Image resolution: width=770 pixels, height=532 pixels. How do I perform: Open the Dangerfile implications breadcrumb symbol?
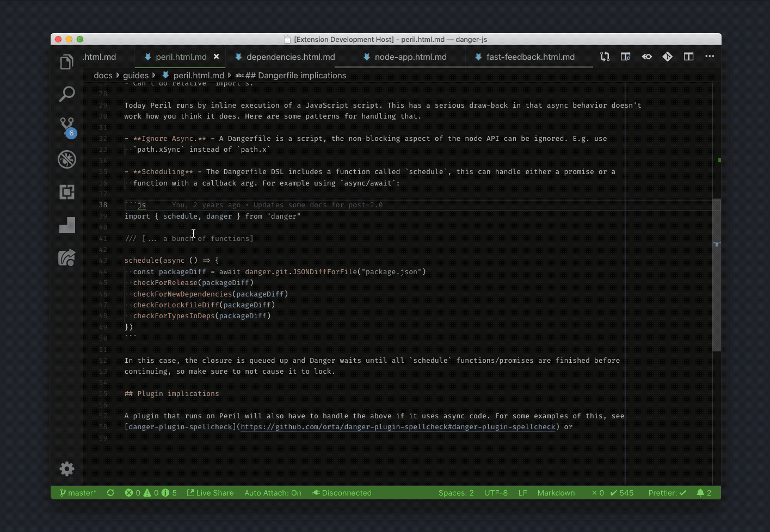291,76
